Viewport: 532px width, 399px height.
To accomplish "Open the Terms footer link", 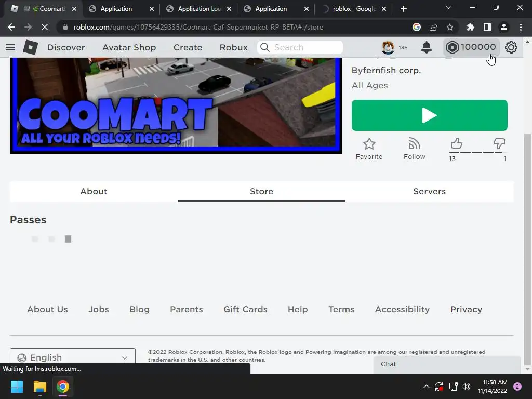I will 341,310.
